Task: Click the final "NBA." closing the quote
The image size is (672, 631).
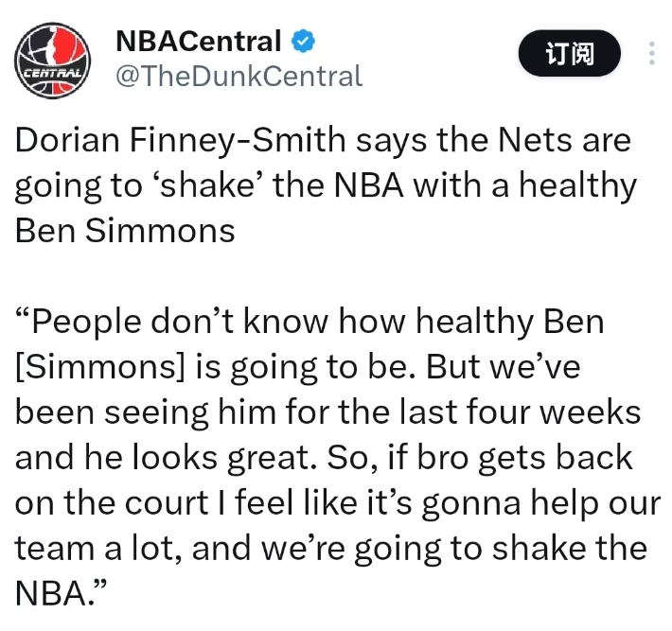Action: point(55,591)
